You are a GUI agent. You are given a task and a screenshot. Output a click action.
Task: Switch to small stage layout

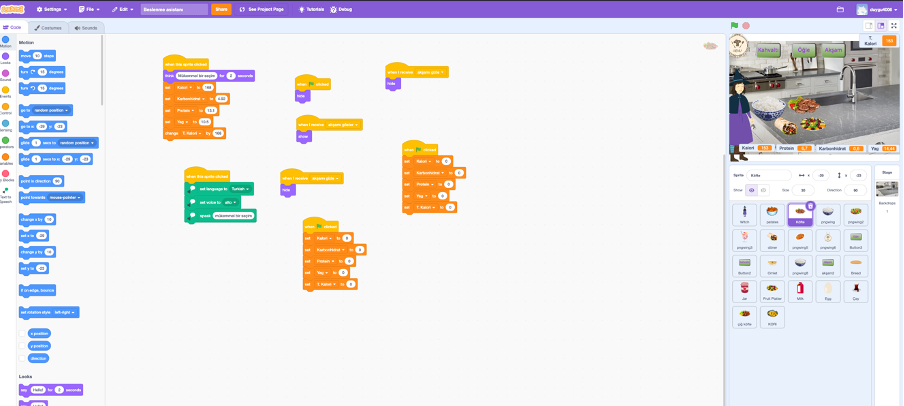(x=867, y=25)
